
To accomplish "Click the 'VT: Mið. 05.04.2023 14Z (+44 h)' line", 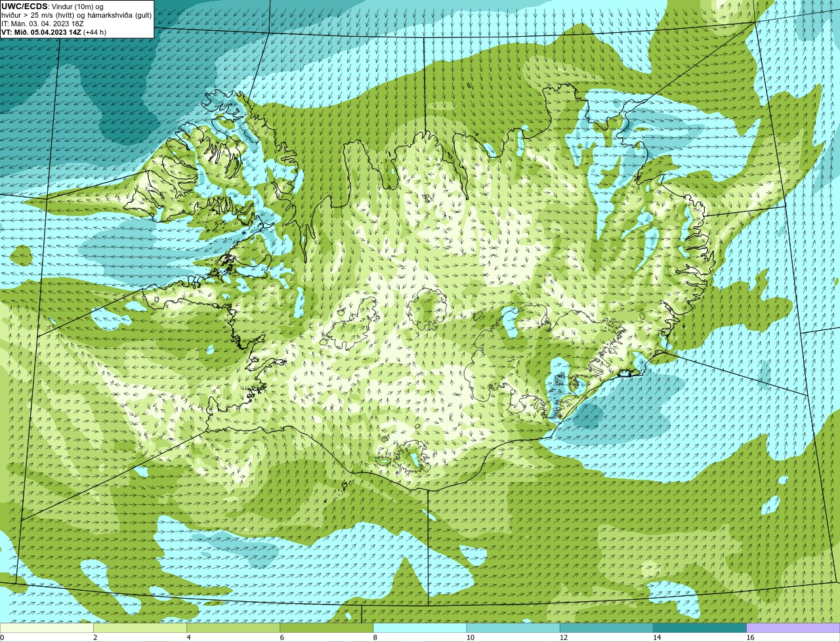I will (x=54, y=32).
